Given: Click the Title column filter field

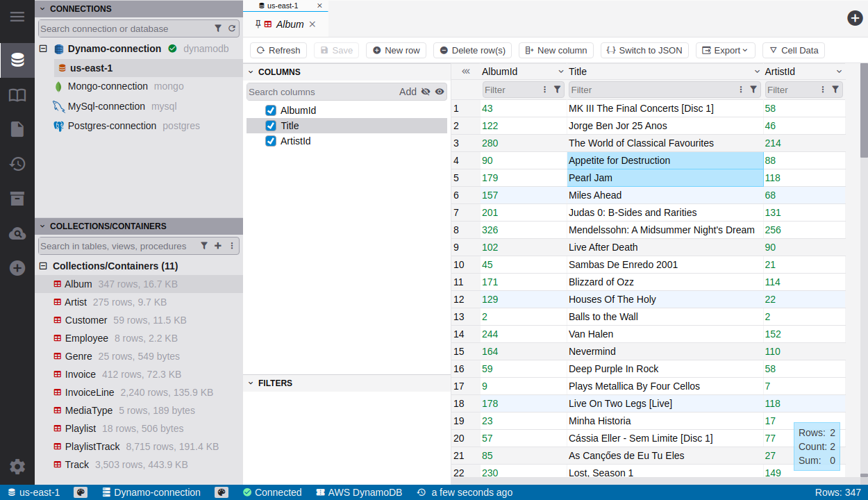Looking at the screenshot, I should 653,90.
